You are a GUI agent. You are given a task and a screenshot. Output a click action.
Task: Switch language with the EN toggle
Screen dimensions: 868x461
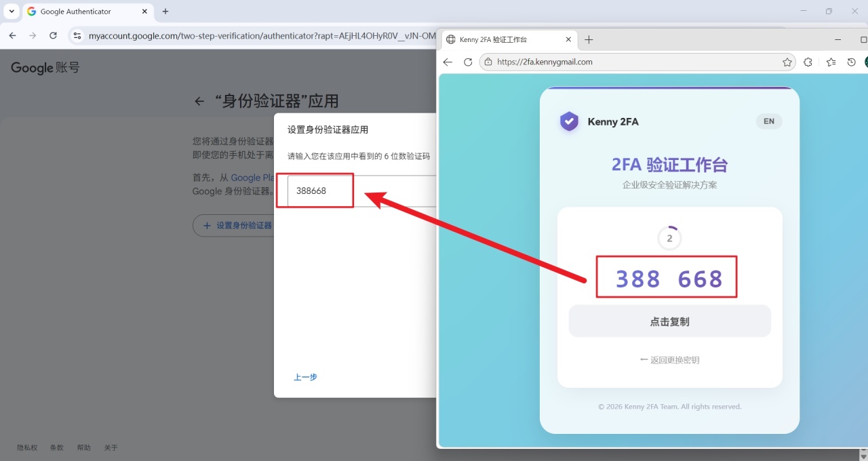(x=769, y=121)
